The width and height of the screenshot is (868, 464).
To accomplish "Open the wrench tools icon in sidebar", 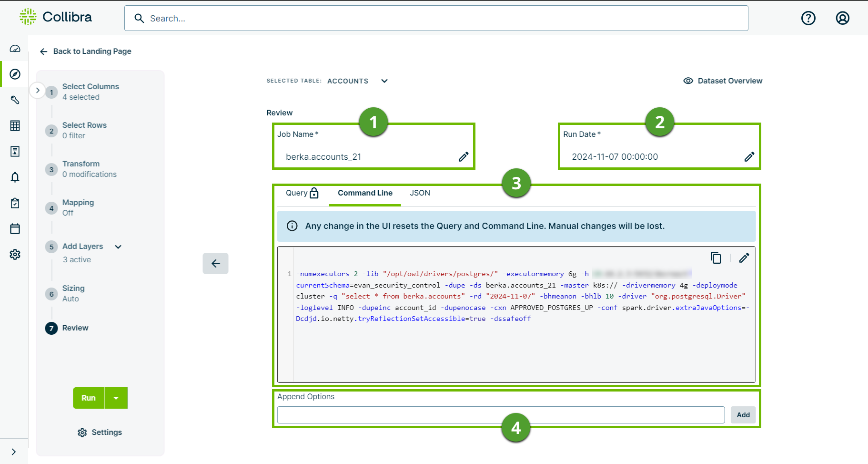I will coord(15,100).
